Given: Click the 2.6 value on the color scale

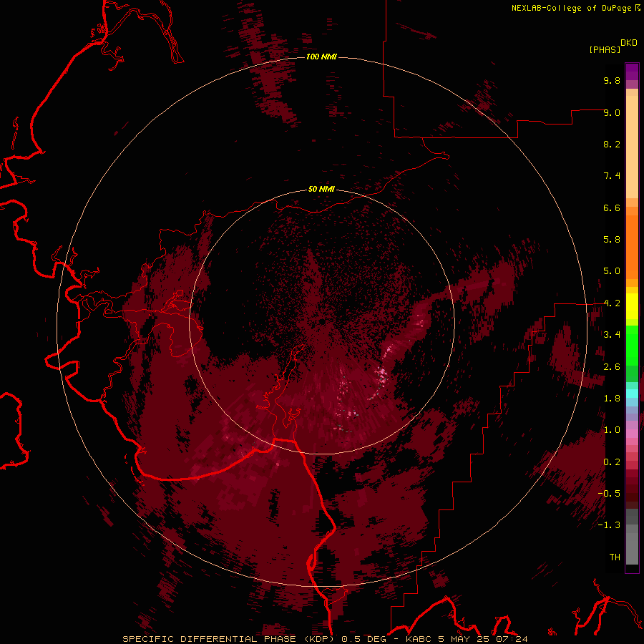Looking at the screenshot, I should click(x=612, y=367).
